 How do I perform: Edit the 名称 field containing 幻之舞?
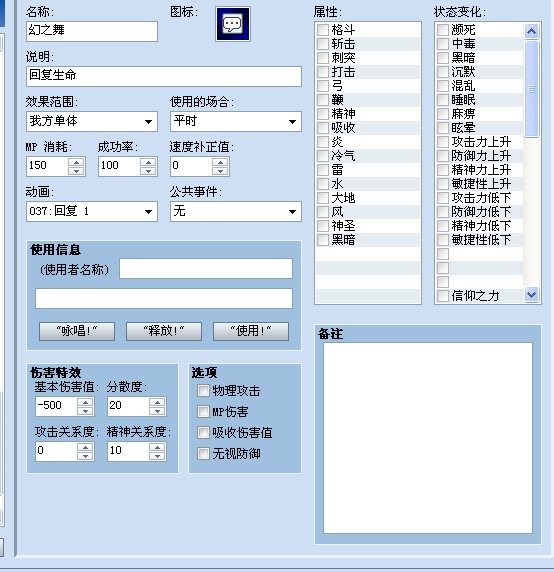tap(92, 31)
